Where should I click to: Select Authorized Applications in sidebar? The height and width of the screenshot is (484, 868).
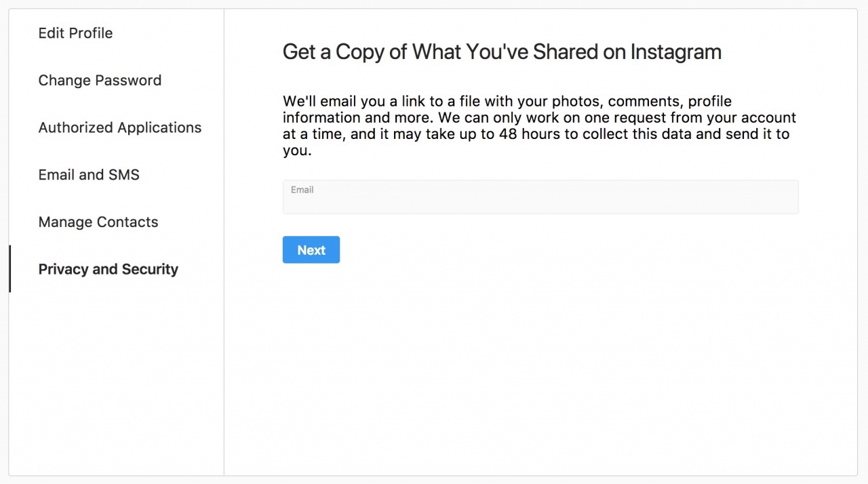120,127
